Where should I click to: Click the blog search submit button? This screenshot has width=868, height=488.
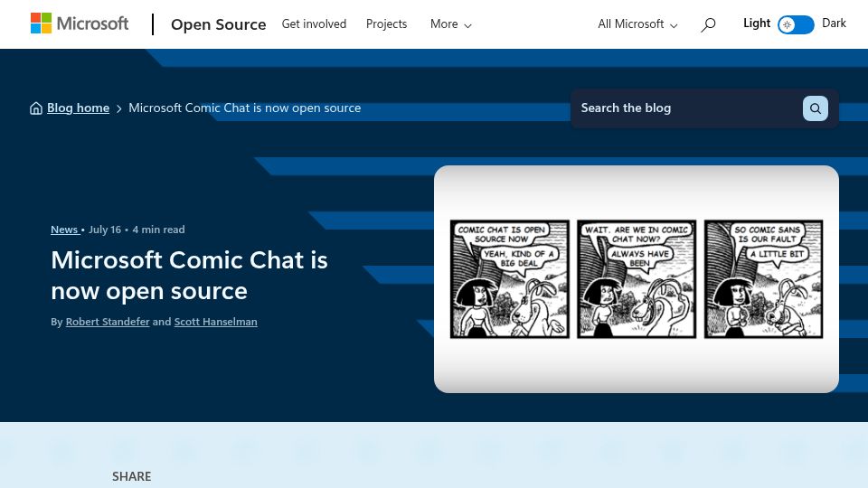(816, 108)
